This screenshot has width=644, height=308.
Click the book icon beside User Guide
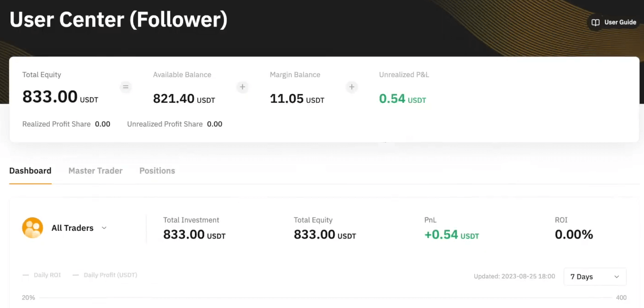pyautogui.click(x=596, y=22)
